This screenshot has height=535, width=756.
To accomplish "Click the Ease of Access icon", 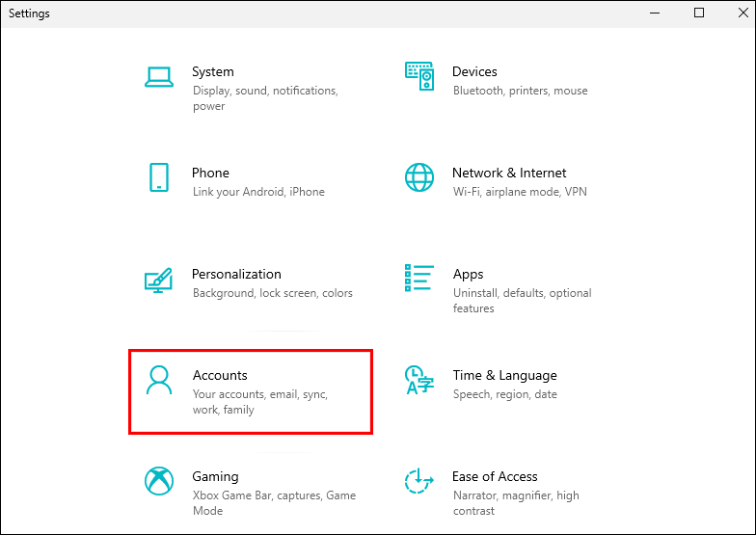I will point(419,481).
